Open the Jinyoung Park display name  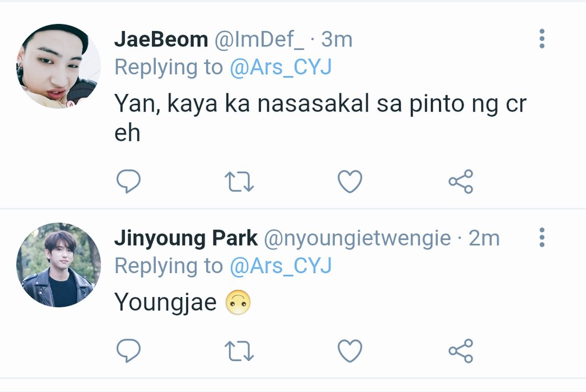186,239
